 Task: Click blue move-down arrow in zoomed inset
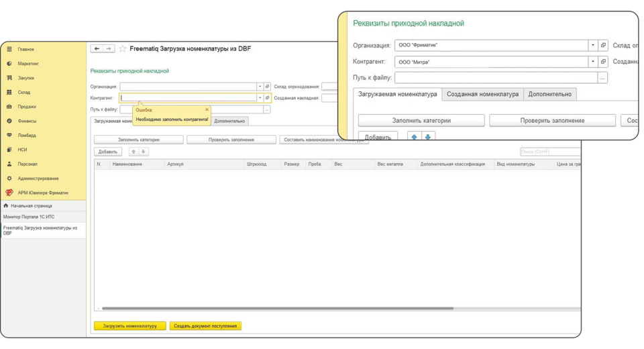click(x=428, y=136)
